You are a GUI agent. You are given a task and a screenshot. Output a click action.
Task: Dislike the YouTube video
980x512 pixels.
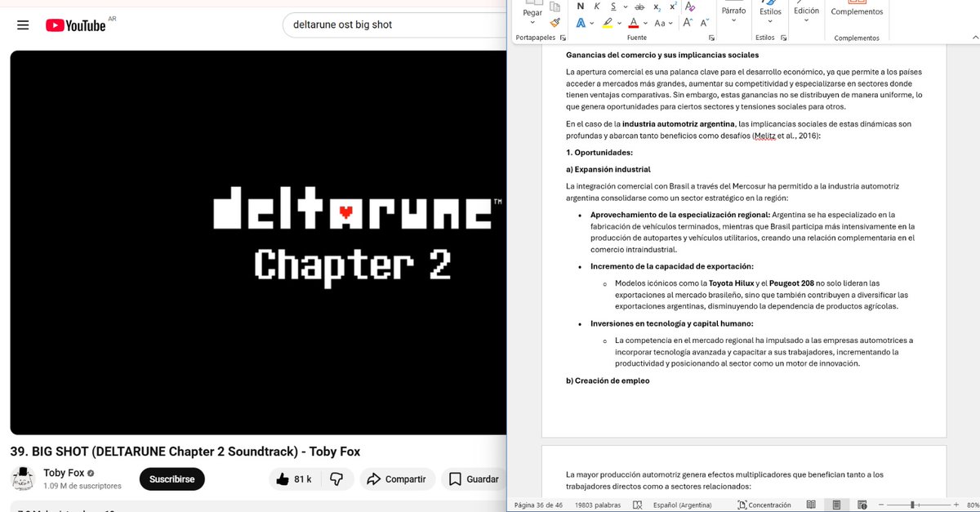click(336, 479)
